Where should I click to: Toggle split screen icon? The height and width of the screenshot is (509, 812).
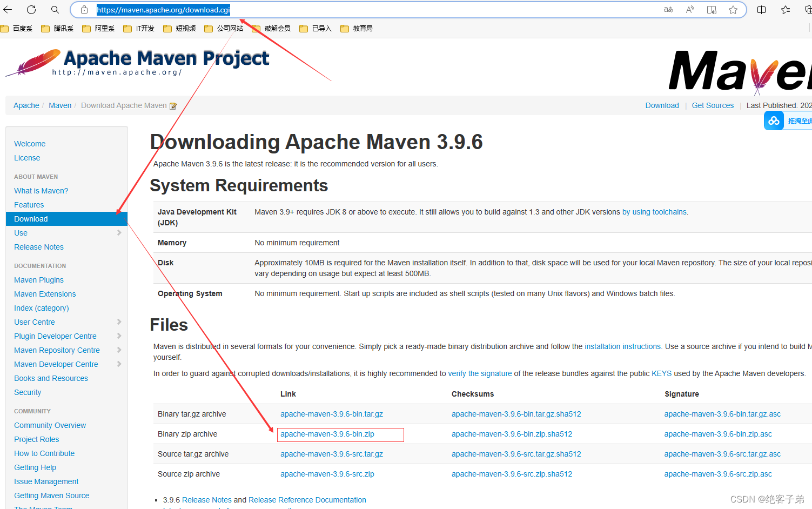click(x=762, y=10)
